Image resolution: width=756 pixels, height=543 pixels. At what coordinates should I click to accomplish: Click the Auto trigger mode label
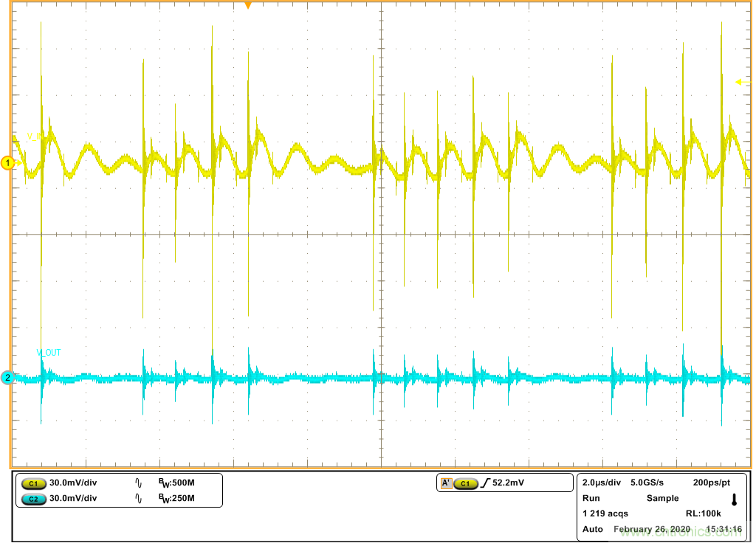(592, 529)
